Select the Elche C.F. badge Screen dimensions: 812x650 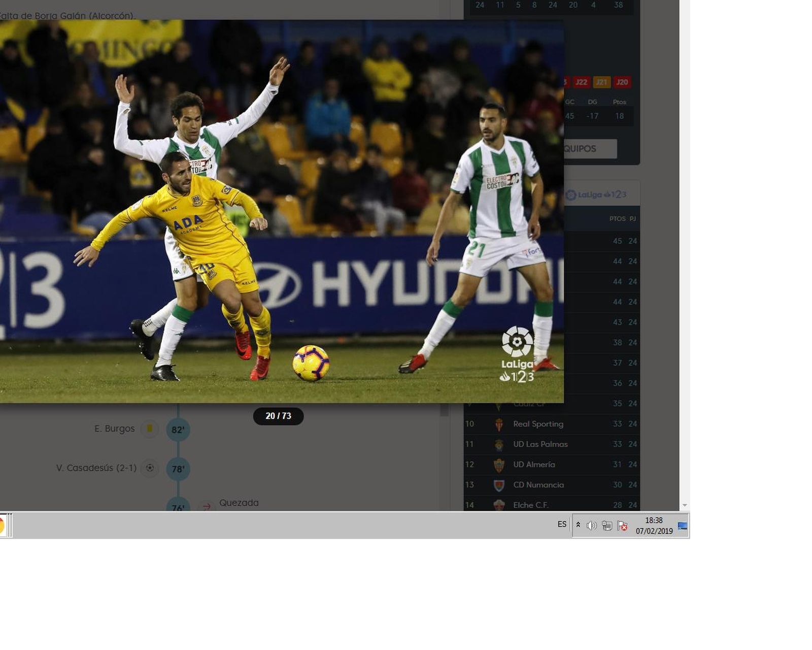(x=500, y=505)
